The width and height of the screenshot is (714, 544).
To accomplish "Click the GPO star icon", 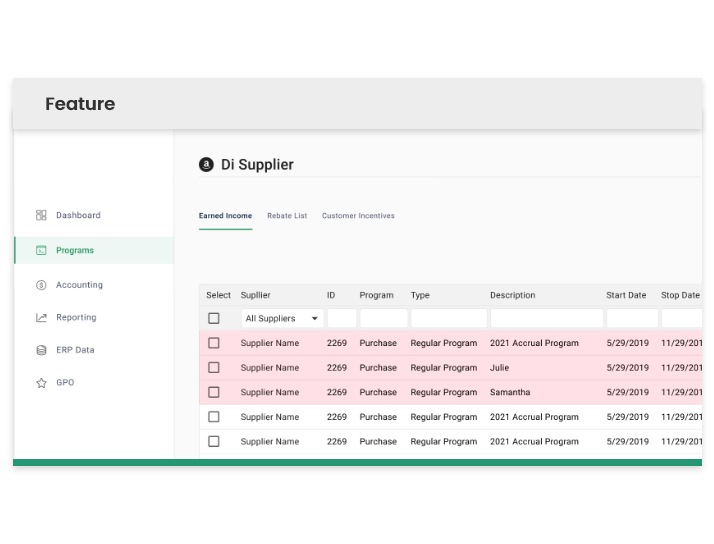I will click(x=41, y=383).
